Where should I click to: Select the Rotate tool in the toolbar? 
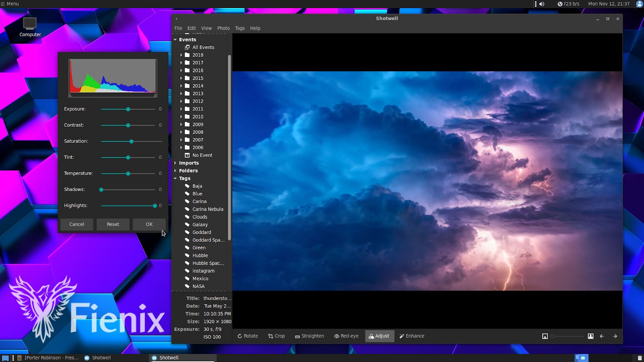tap(248, 336)
